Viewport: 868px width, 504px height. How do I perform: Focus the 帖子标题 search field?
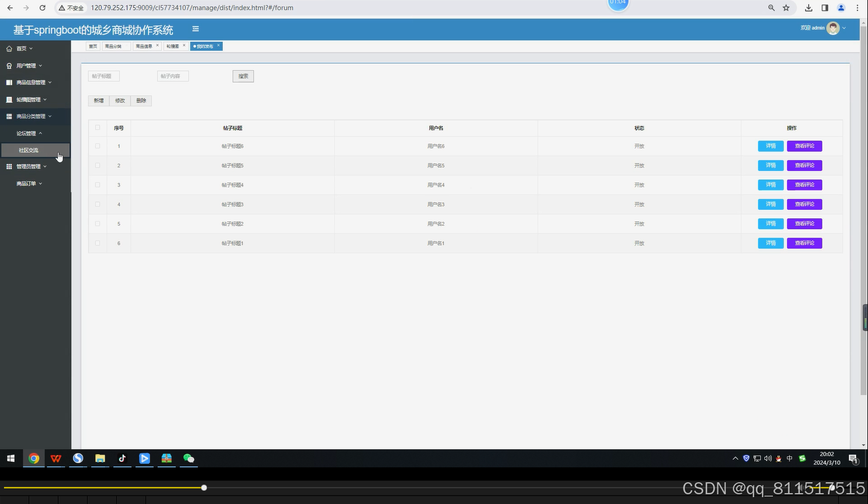(104, 76)
